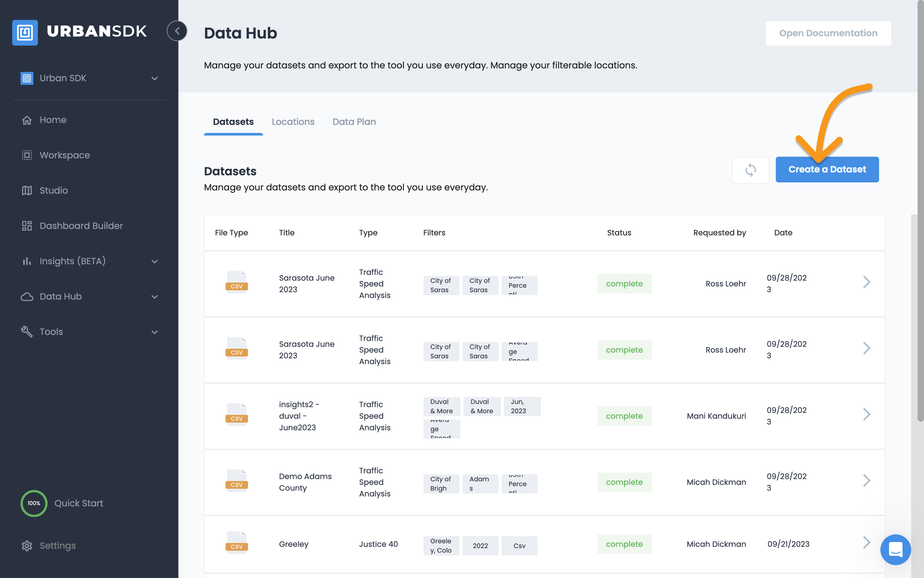Click the 'Greeley' dataset title
The image size is (924, 578).
pyautogui.click(x=294, y=544)
